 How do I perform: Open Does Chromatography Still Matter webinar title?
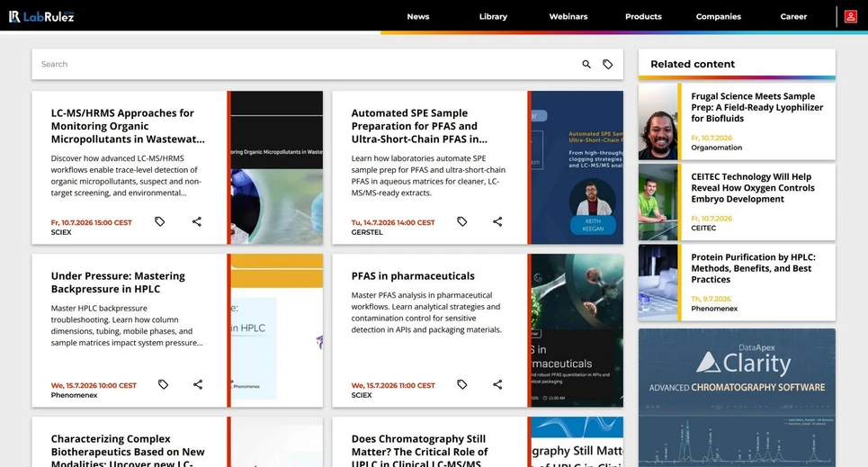tap(419, 450)
